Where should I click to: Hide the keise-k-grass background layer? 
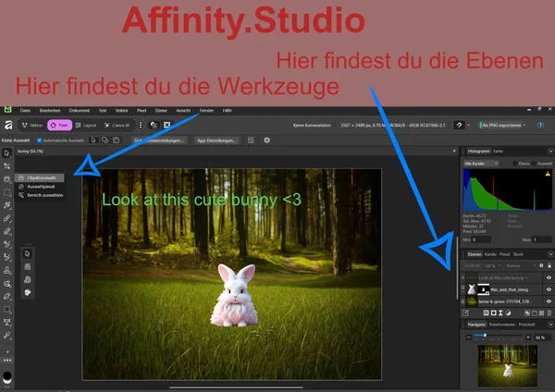(x=549, y=301)
